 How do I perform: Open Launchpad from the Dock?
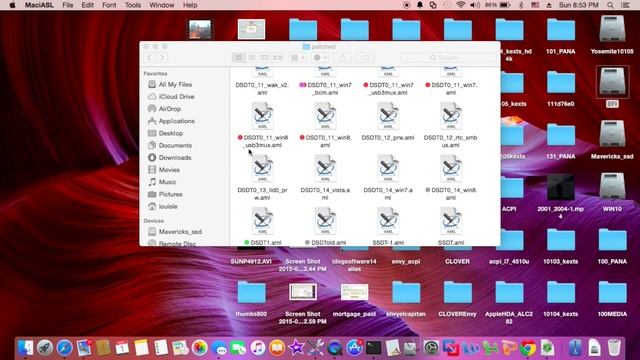click(x=45, y=348)
